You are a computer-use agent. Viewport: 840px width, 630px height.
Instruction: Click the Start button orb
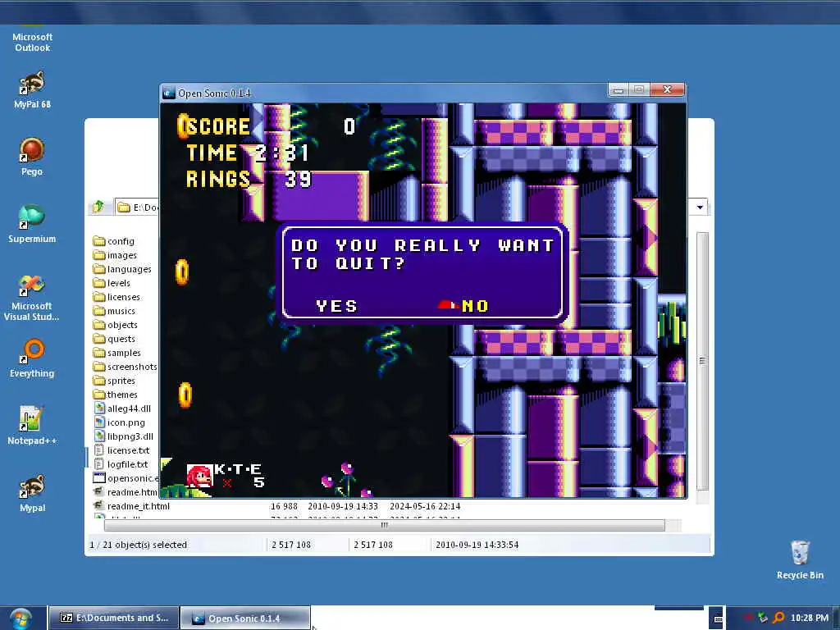[x=21, y=619]
